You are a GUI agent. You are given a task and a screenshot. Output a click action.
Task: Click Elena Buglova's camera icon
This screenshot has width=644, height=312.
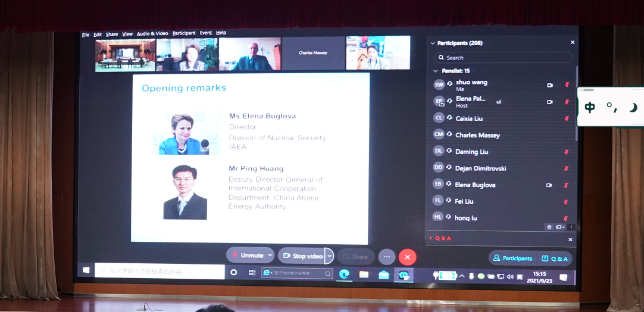(x=549, y=185)
